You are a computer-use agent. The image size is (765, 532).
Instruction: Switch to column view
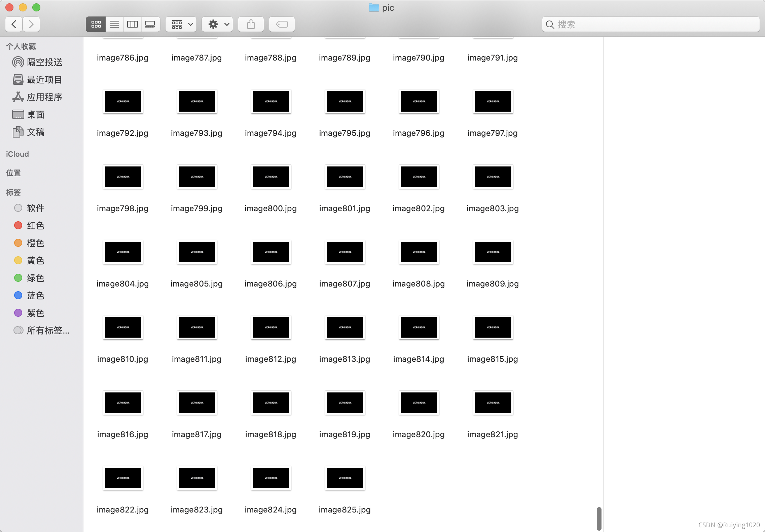133,24
